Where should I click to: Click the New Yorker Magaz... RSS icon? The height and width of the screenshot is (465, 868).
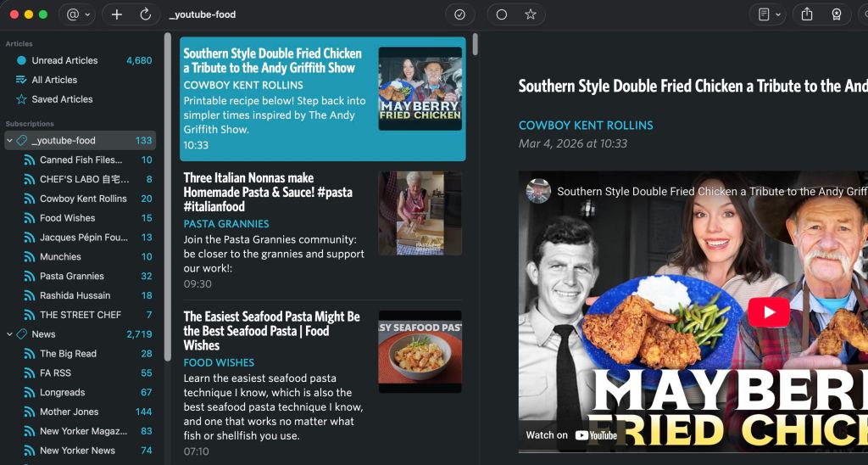pos(30,431)
